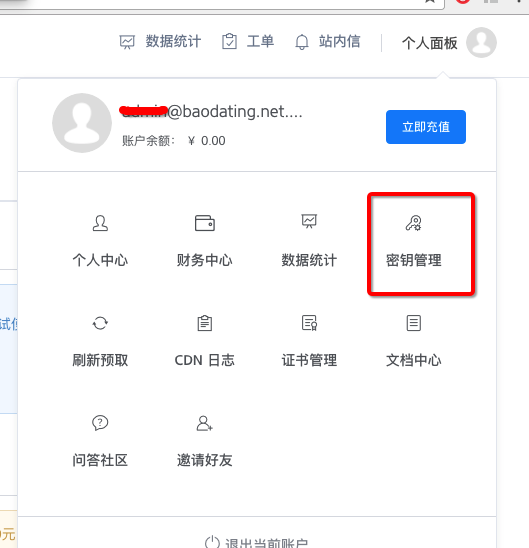Image resolution: width=529 pixels, height=548 pixels.
Task: Select 刷新预取 refresh icon
Action: click(x=100, y=323)
